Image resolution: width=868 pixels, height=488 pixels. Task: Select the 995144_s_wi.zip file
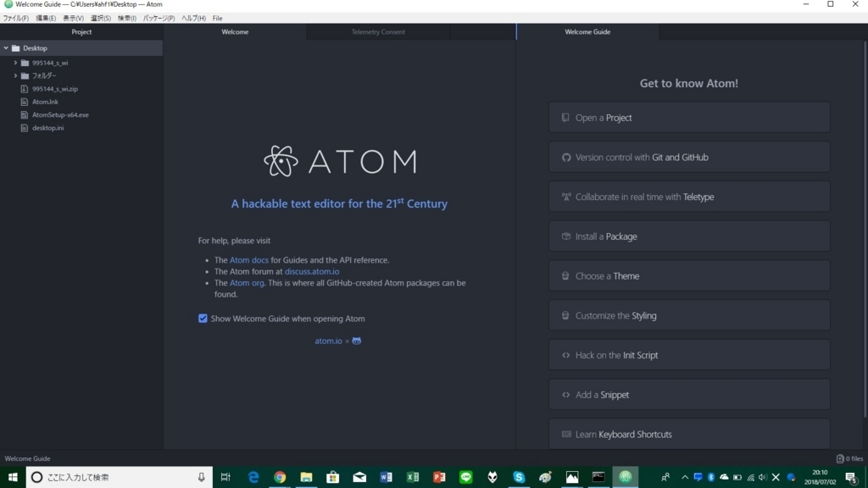coord(55,88)
